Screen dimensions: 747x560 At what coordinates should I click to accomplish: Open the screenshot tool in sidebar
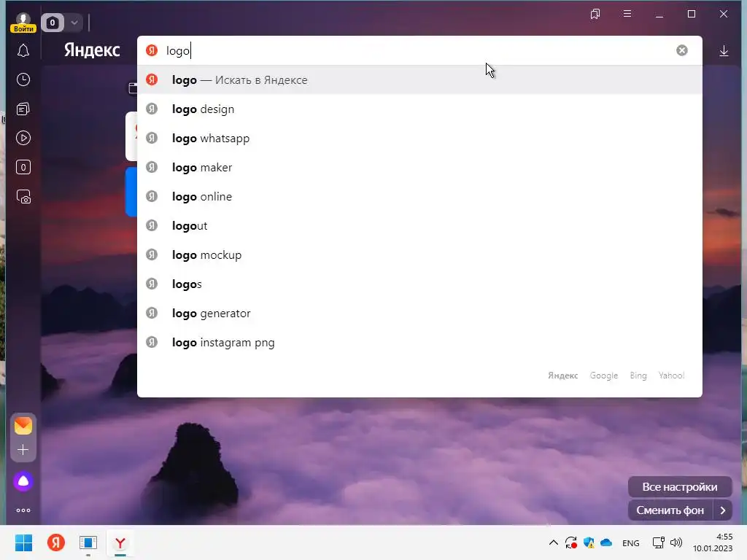point(23,197)
